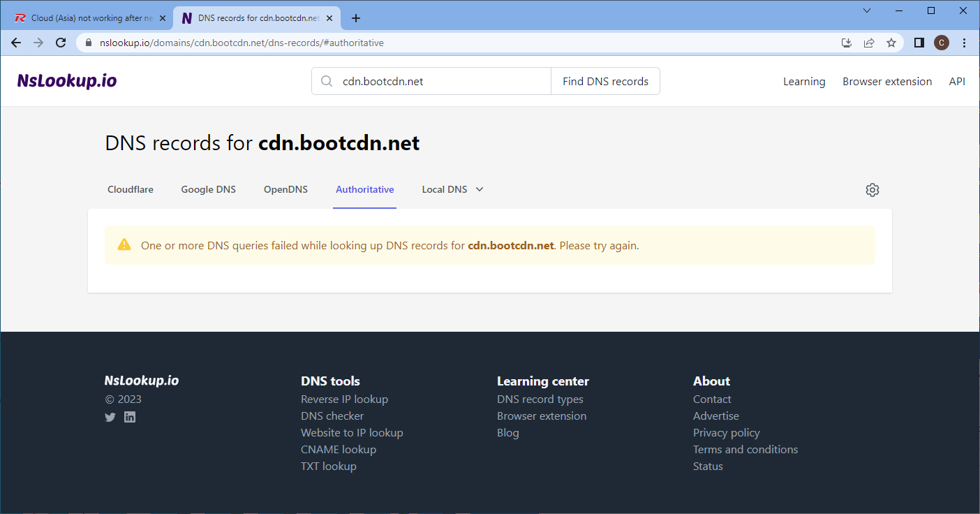Click the browser address bar URL
This screenshot has height=514, width=980.
pyautogui.click(x=242, y=43)
